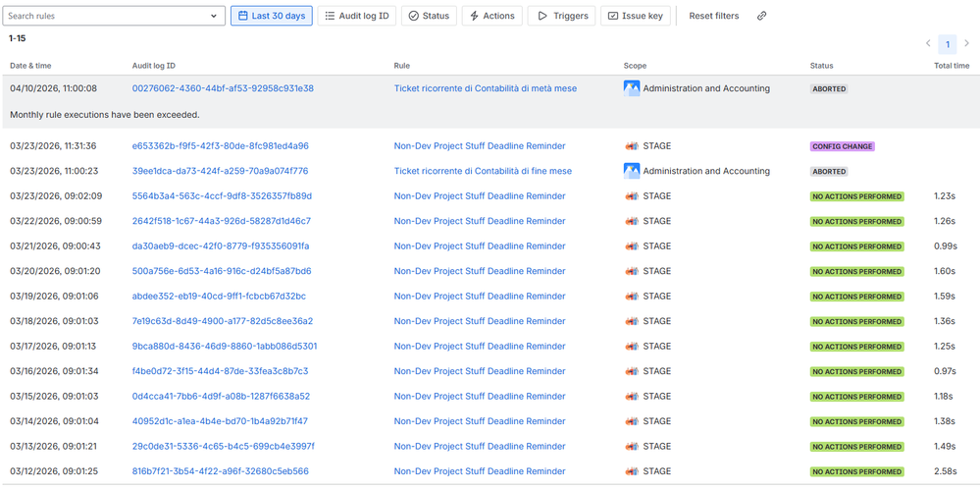Open audit log 816b7f21-3b54-4f22-a96f-32680c5eb566
980x490 pixels.
(x=220, y=472)
